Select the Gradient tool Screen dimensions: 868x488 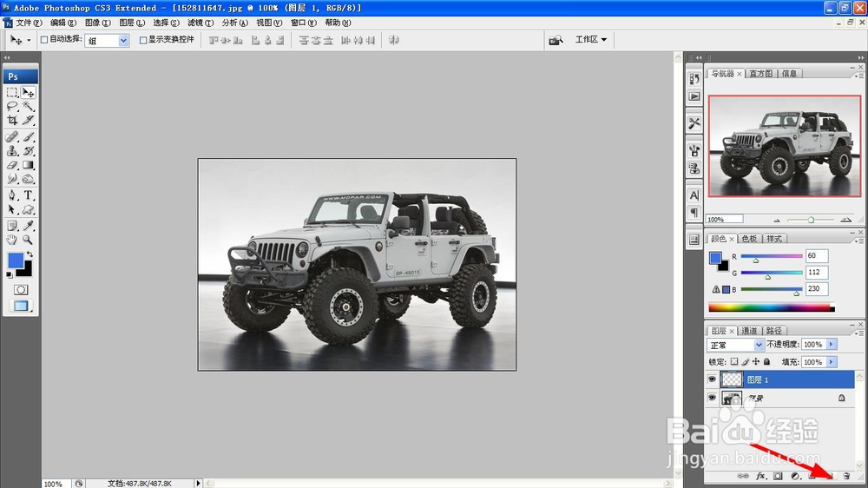(29, 165)
